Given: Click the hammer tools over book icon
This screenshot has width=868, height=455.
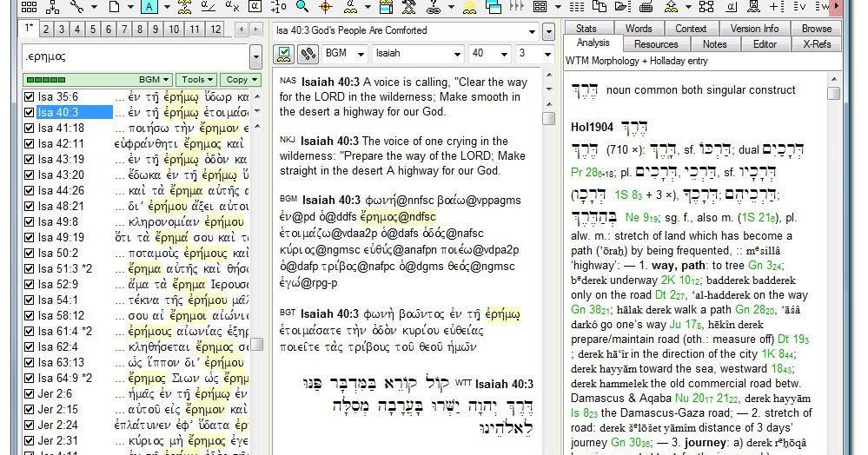Looking at the screenshot, I should click(x=409, y=7).
